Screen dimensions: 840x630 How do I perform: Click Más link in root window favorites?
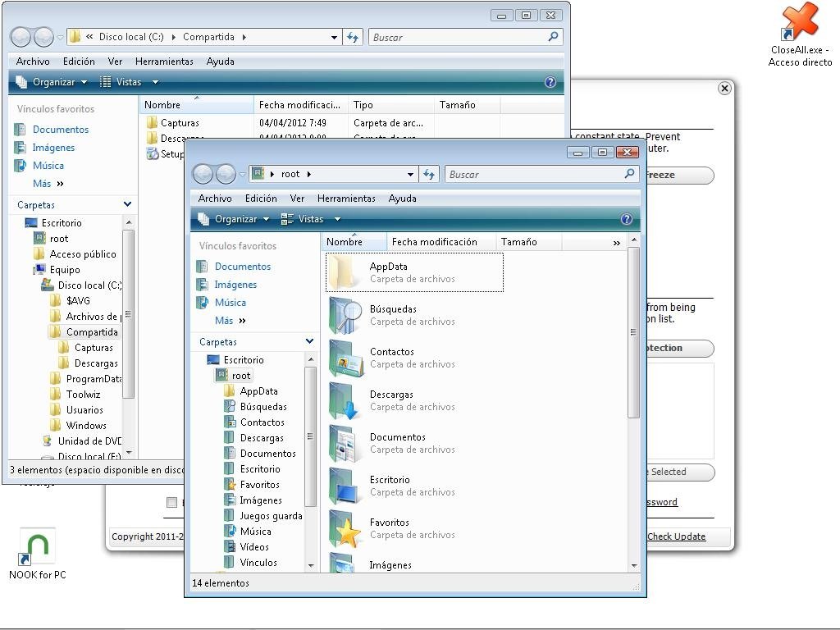coord(230,321)
